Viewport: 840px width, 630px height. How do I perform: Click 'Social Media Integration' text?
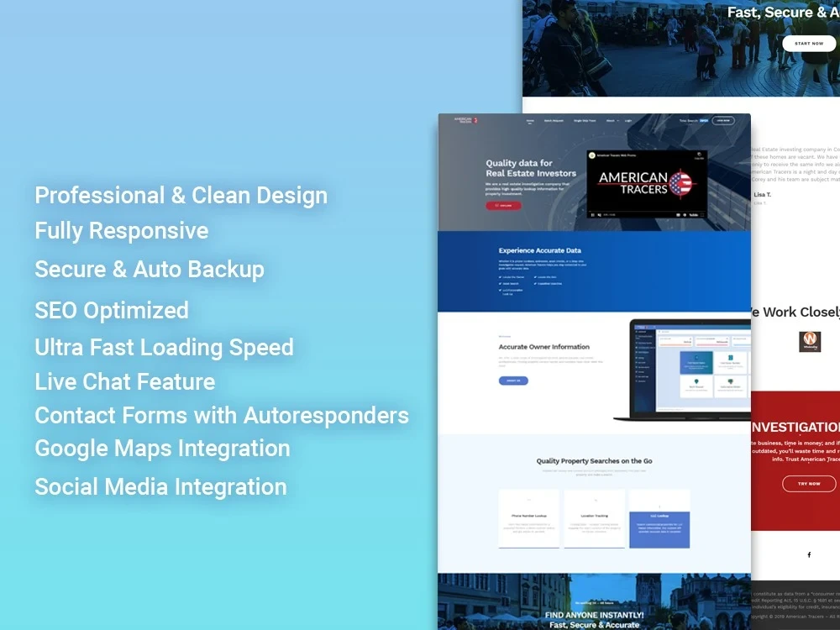point(160,487)
